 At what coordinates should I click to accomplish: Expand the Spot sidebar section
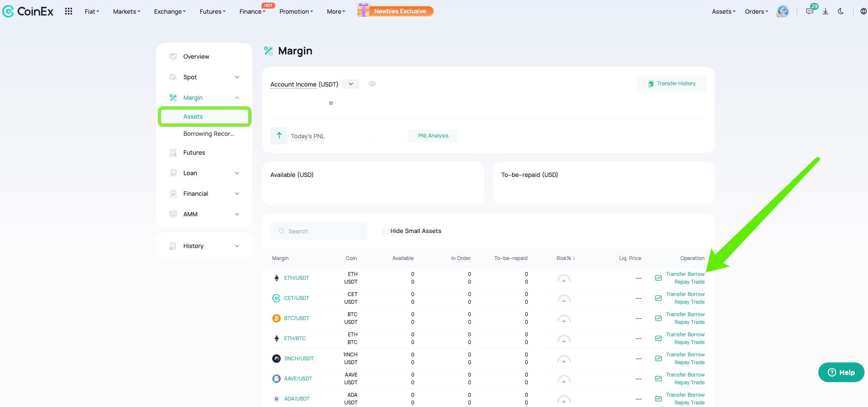pyautogui.click(x=237, y=77)
